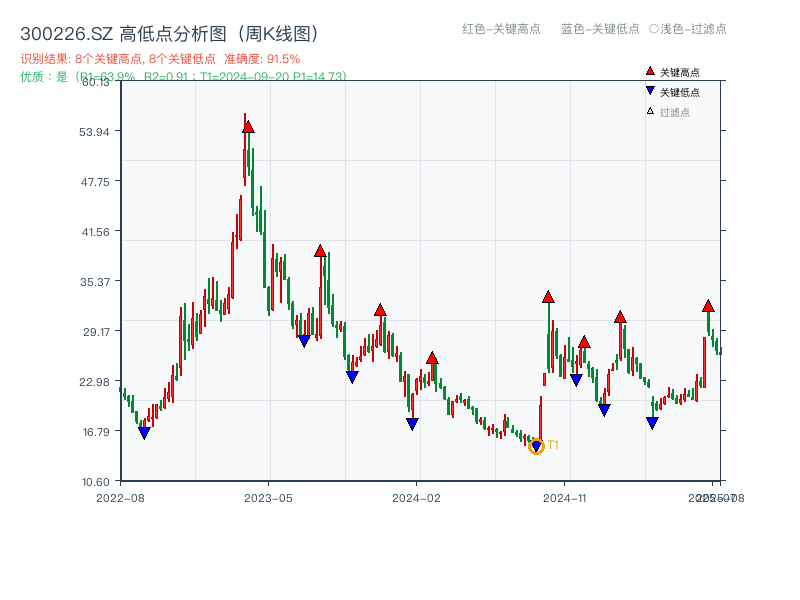Click the rightmost red key-high triangle on the chart
Image resolution: width=800 pixels, height=600 pixels.
708,307
